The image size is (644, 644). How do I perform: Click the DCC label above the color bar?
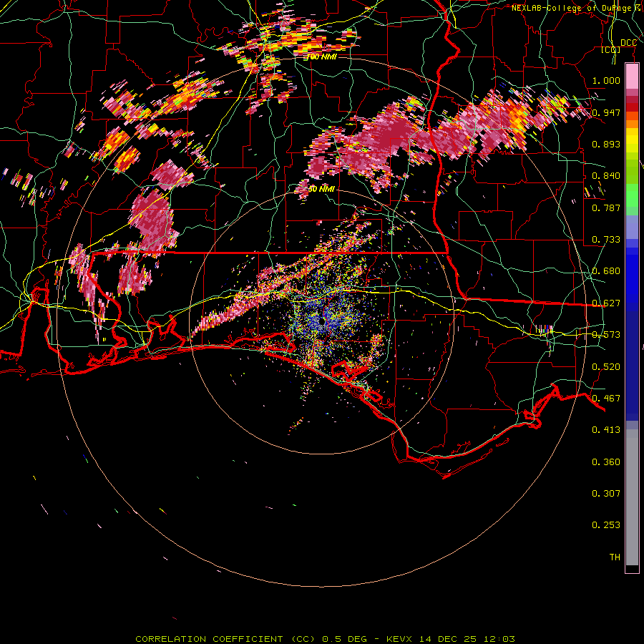(628, 43)
